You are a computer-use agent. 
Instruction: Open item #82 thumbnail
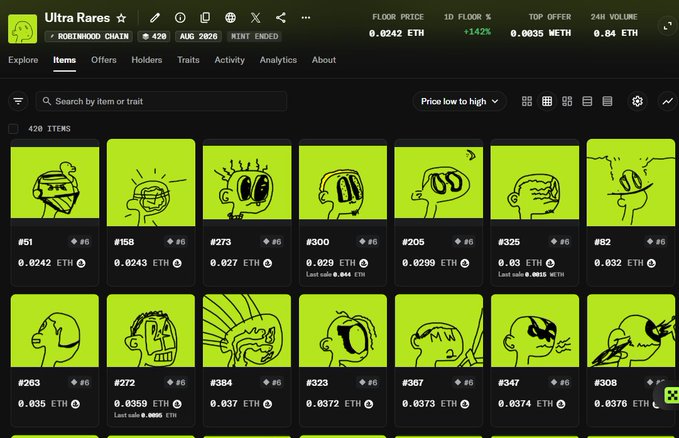click(630, 182)
